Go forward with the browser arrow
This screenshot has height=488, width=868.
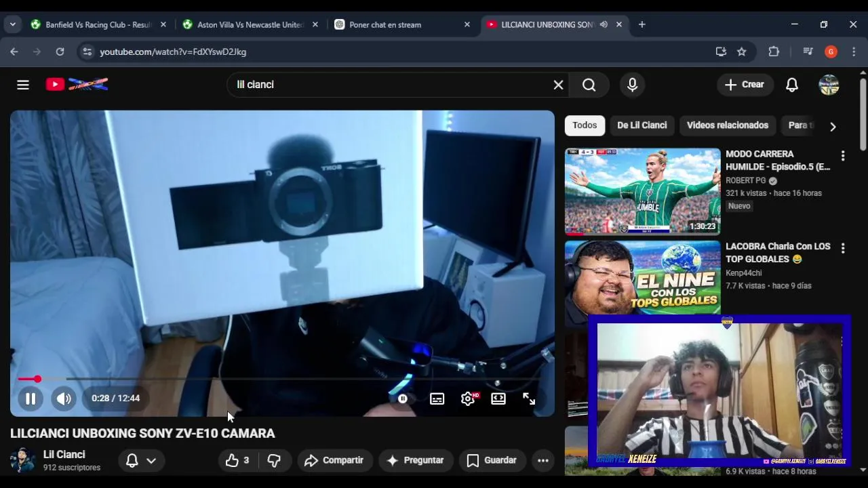pos(37,52)
